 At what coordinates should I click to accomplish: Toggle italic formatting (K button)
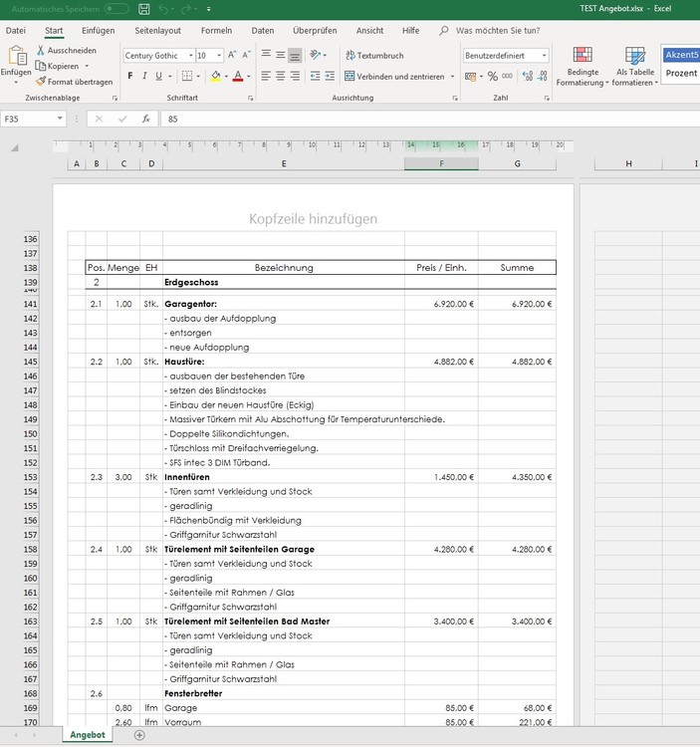coord(144,76)
